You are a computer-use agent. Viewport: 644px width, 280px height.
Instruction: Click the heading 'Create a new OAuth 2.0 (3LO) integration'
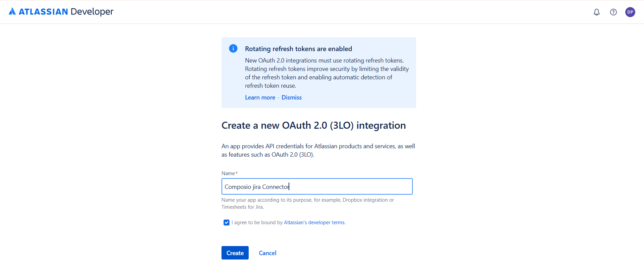pos(313,125)
